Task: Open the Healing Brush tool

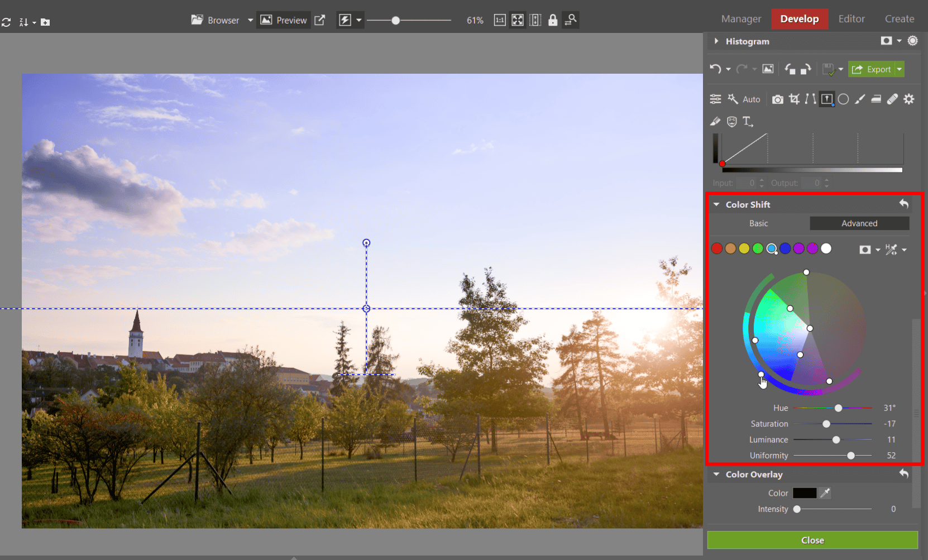Action: (x=892, y=99)
